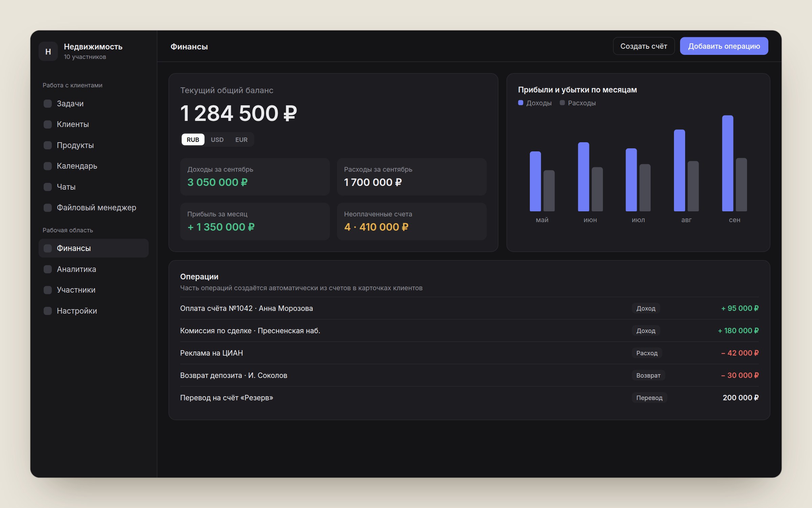This screenshot has width=812, height=508.
Task: Switch balance currency to USD
Action: click(x=217, y=140)
